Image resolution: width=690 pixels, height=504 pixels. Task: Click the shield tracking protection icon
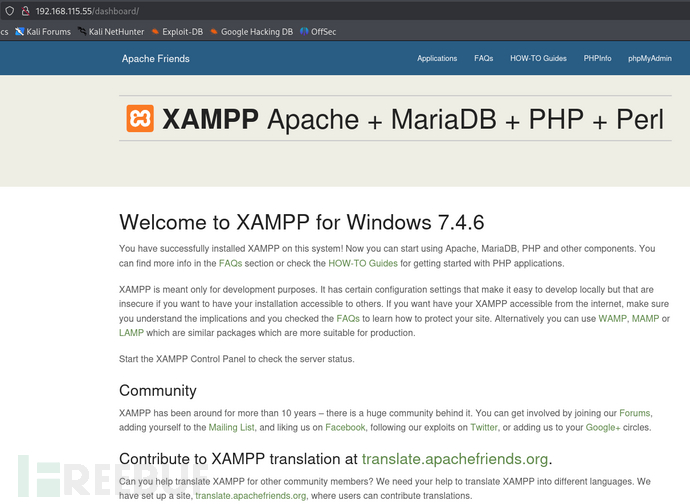10,11
